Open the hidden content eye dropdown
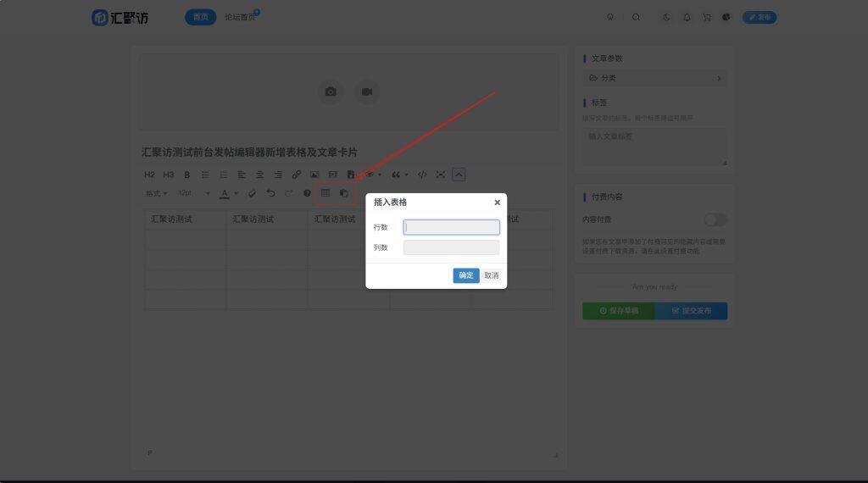This screenshot has height=483, width=868. click(x=373, y=175)
